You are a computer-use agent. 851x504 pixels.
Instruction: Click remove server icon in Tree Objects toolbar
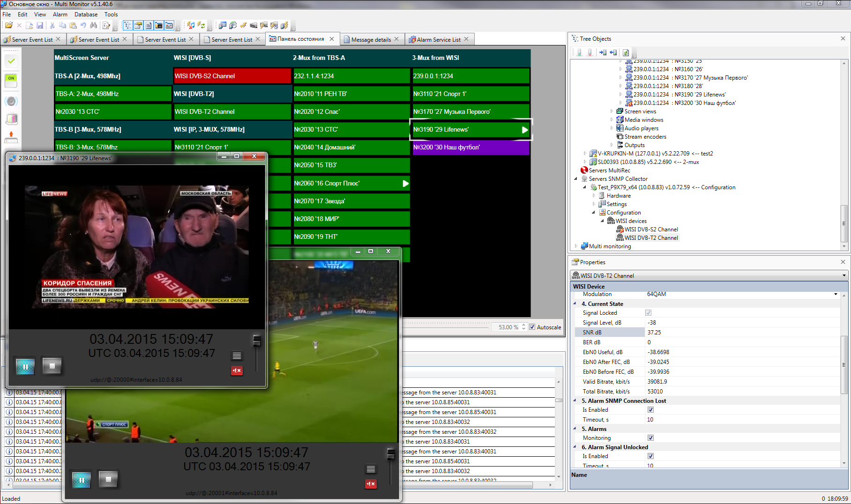(x=590, y=52)
